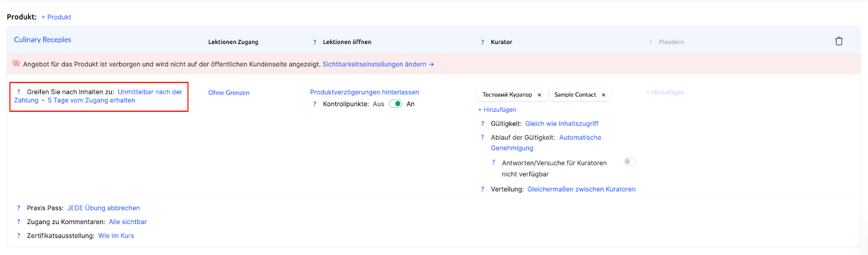This screenshot has height=255, width=868.
Task: Delete product with the trash icon
Action: [839, 41]
